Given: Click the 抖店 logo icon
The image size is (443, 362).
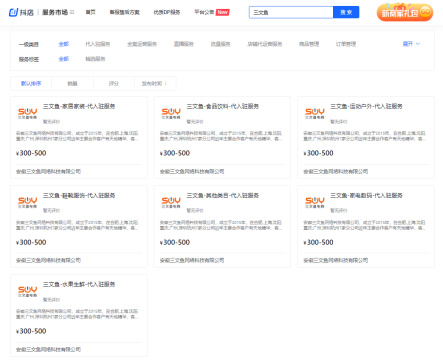Looking at the screenshot, I should [13, 13].
